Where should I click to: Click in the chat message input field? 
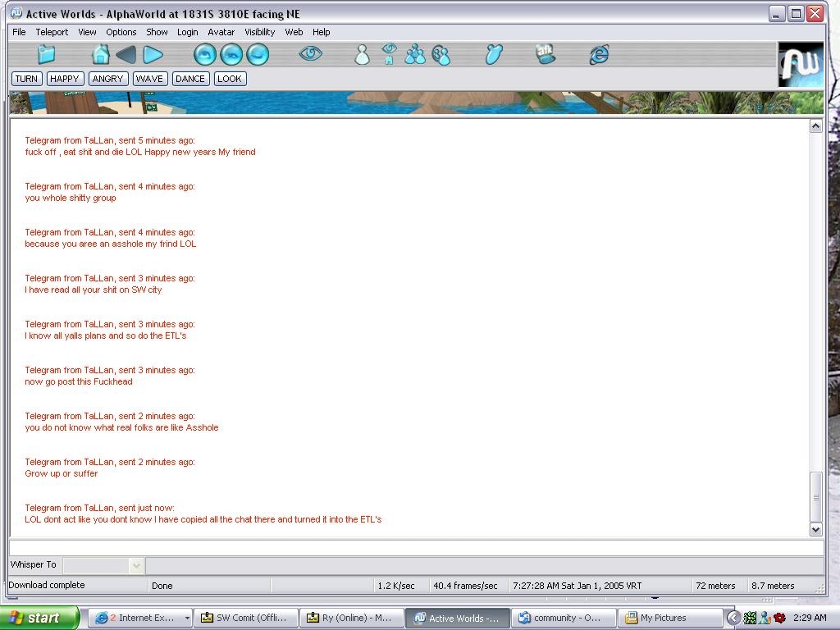410,547
